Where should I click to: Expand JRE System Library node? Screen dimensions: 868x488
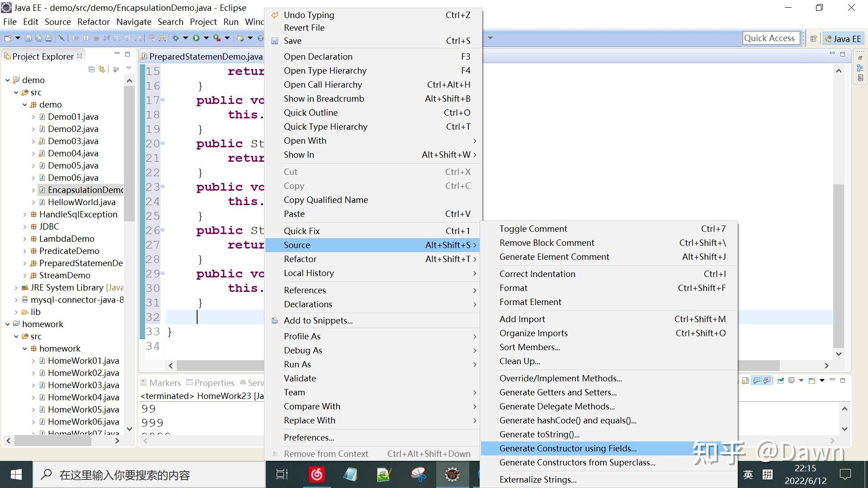(x=16, y=287)
